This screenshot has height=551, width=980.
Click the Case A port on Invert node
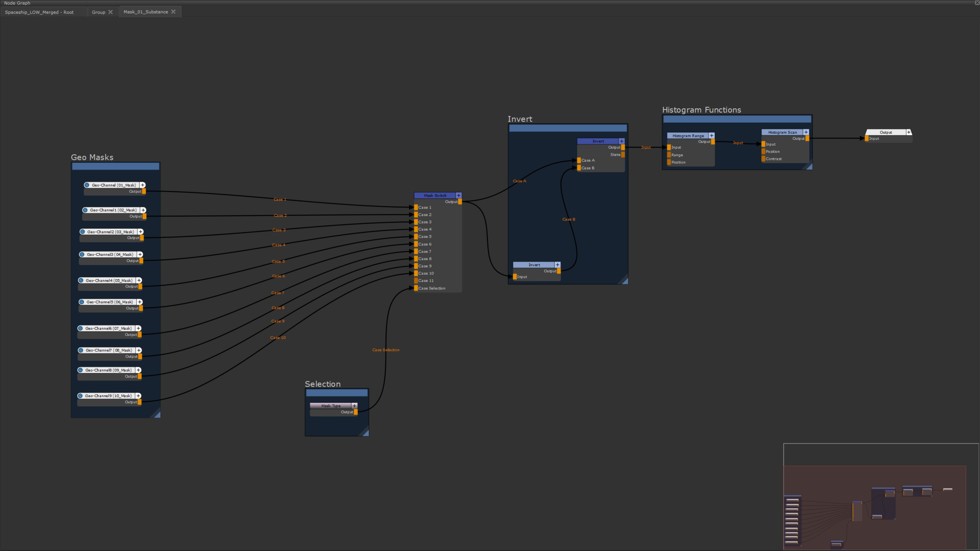[x=579, y=160]
